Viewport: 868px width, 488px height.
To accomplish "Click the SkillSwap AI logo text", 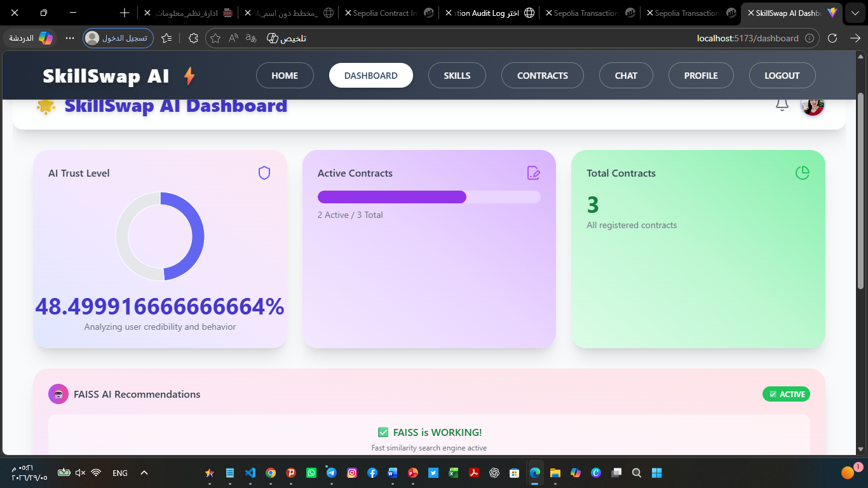I will pyautogui.click(x=106, y=76).
